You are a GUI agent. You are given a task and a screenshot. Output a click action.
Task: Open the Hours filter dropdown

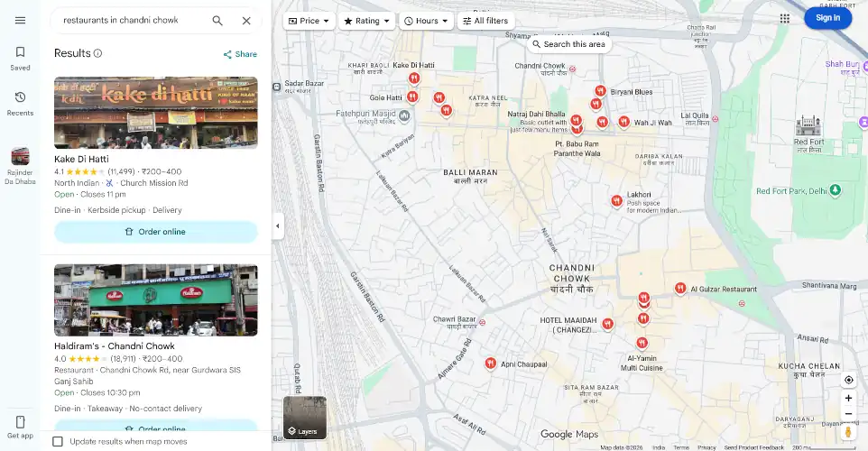426,21
